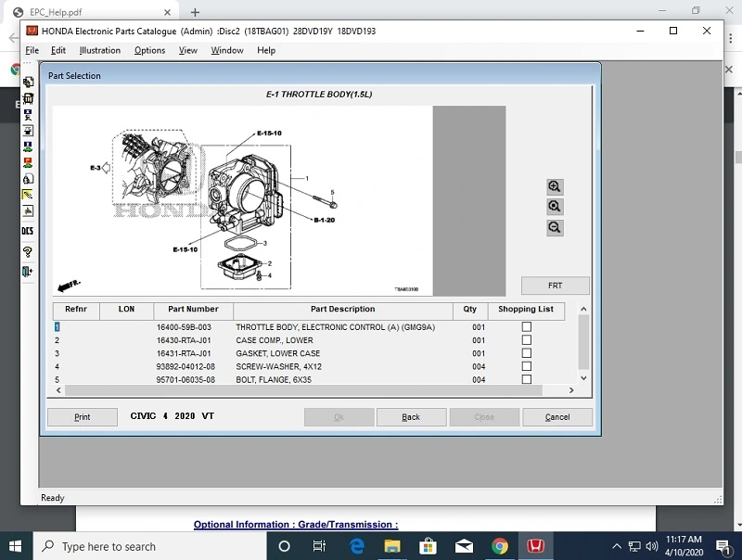This screenshot has width=742, height=560.
Task: Click the throttle body exploded diagram
Action: pos(242,200)
